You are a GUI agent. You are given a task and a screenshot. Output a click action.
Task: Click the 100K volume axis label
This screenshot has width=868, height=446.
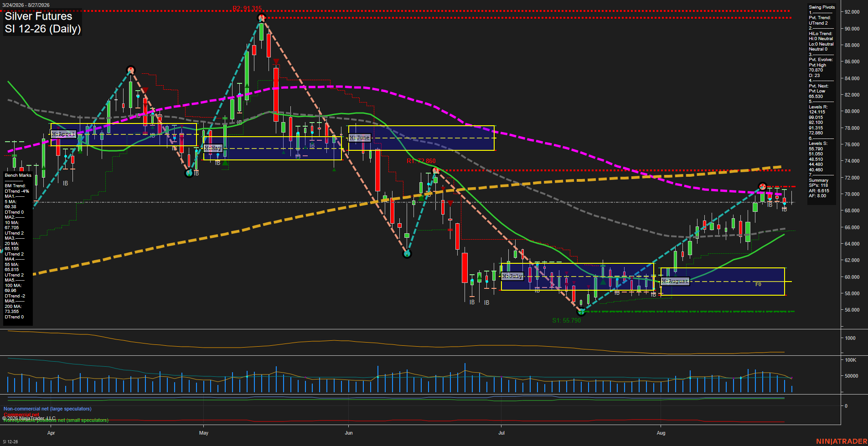click(x=851, y=360)
